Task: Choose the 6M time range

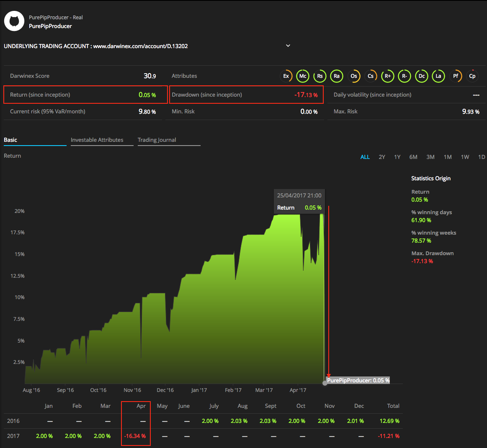Action: pyautogui.click(x=413, y=157)
